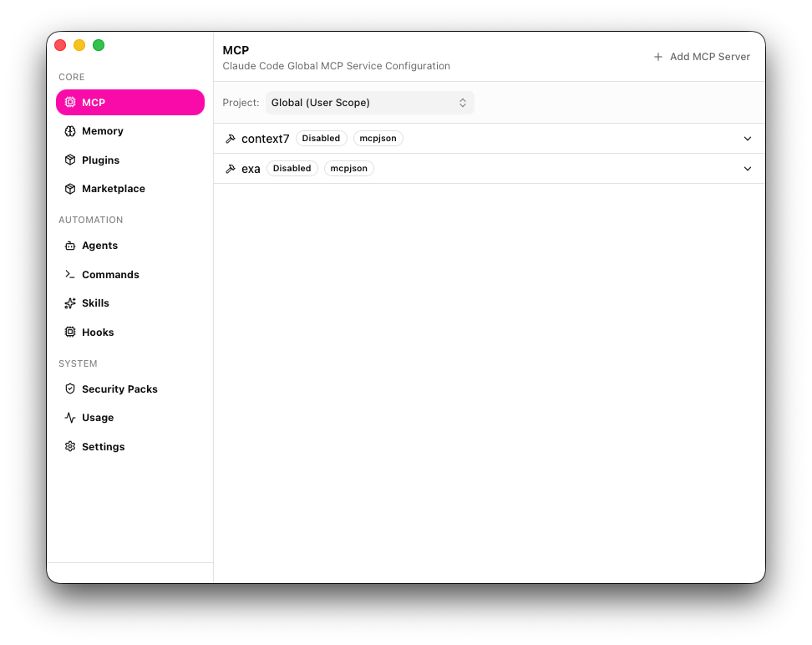Click the Memory brain icon
The width and height of the screenshot is (812, 645).
pyautogui.click(x=70, y=131)
